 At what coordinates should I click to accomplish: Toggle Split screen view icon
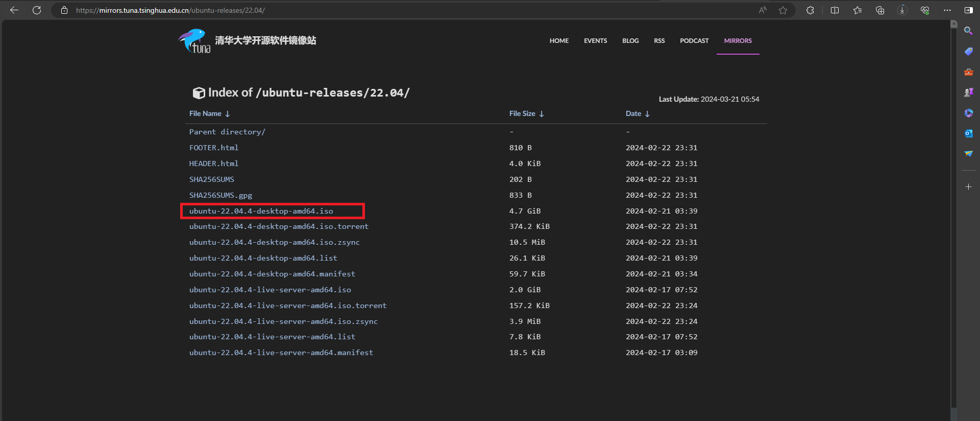pos(835,10)
